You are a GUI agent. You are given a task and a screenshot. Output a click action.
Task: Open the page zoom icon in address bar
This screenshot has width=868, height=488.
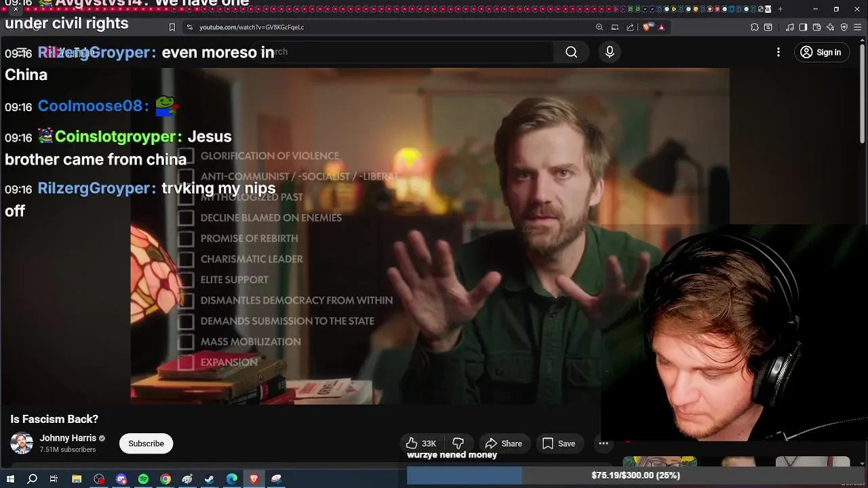[599, 27]
